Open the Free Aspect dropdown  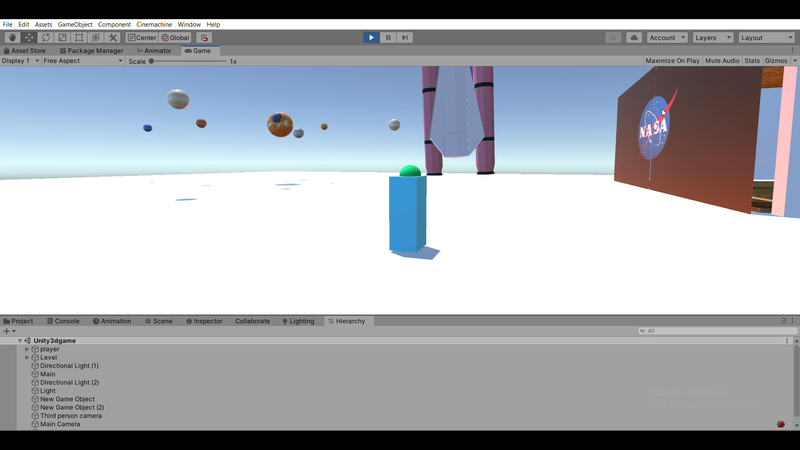(84, 61)
